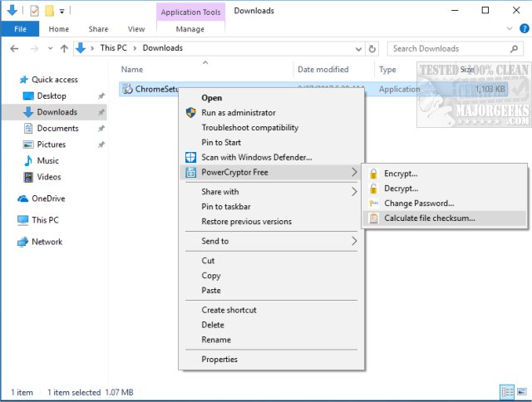Open the File ribbon tab
The image size is (532, 402).
(20, 29)
